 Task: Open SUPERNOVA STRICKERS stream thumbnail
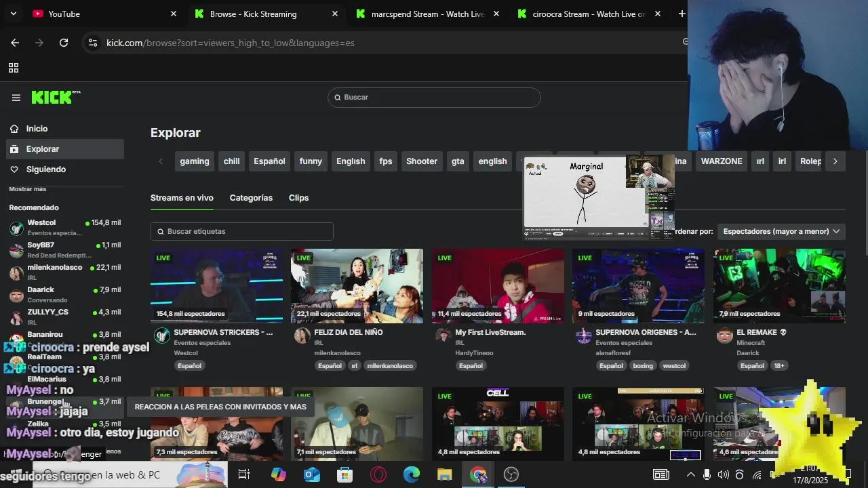[x=217, y=286]
